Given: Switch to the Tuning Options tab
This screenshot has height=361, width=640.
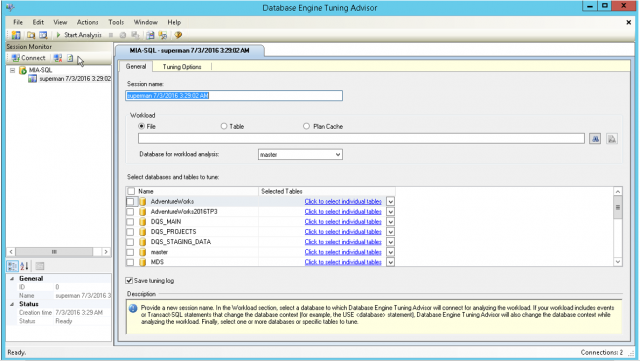Looking at the screenshot, I should click(182, 67).
